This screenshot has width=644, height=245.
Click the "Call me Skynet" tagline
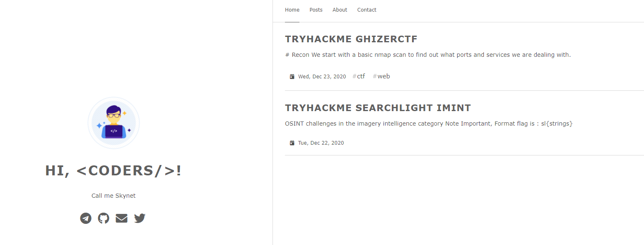pos(113,196)
